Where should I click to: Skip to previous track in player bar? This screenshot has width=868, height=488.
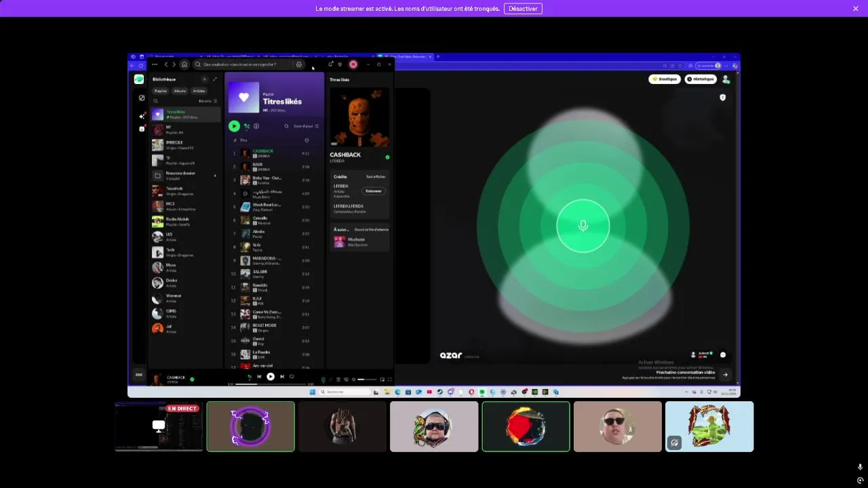[259, 376]
